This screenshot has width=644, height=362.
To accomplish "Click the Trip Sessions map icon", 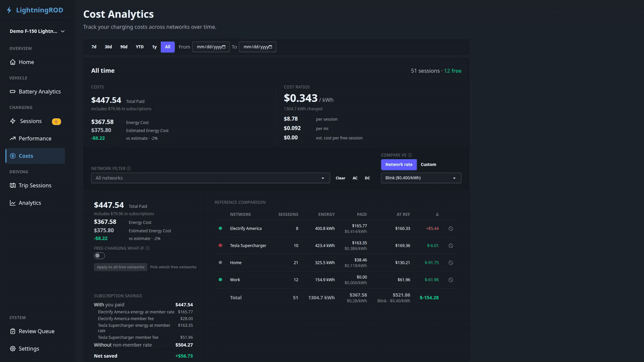I will [x=13, y=186].
